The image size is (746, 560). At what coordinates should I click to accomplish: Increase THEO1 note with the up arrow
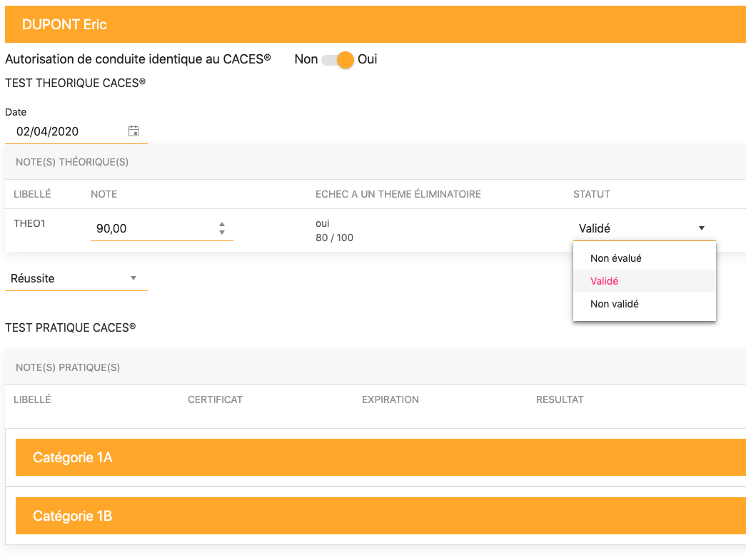pyautogui.click(x=222, y=224)
